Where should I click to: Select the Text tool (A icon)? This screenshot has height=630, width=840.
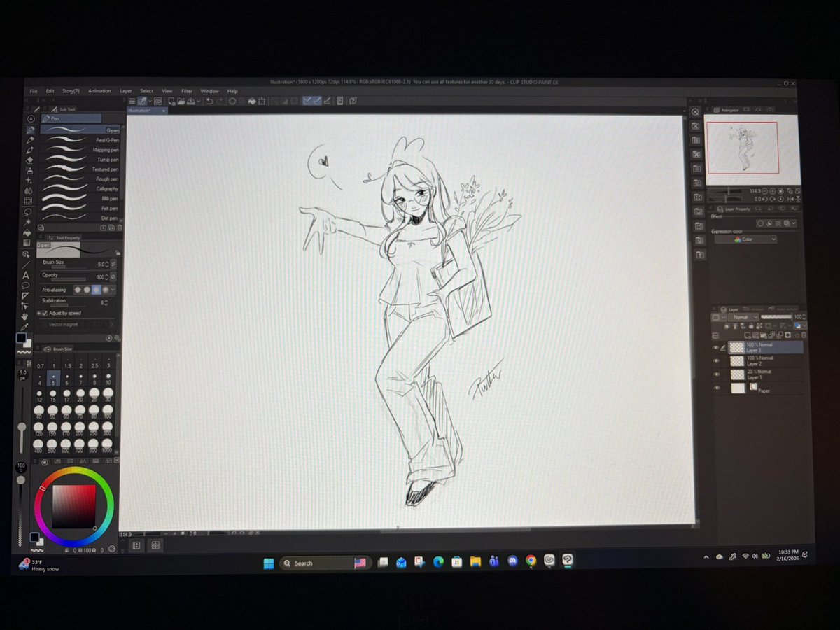[x=26, y=275]
